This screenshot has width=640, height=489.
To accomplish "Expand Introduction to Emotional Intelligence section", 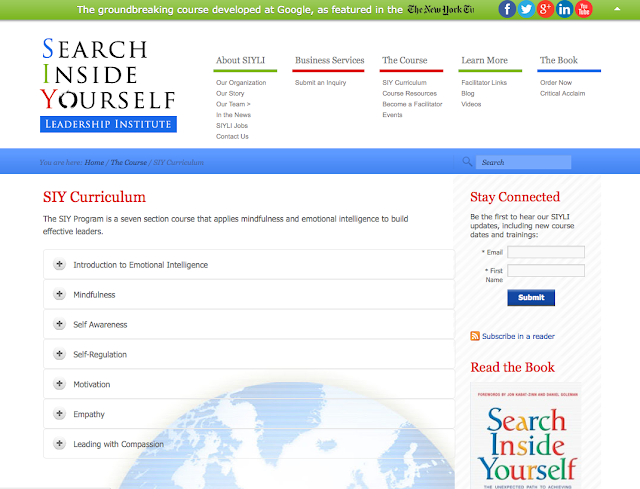I will [249, 265].
